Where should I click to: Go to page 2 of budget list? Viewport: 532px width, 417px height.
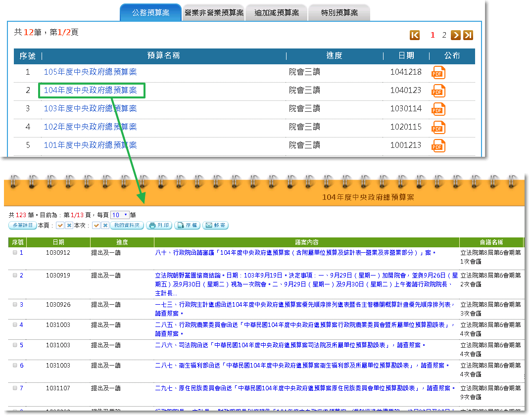(x=444, y=35)
